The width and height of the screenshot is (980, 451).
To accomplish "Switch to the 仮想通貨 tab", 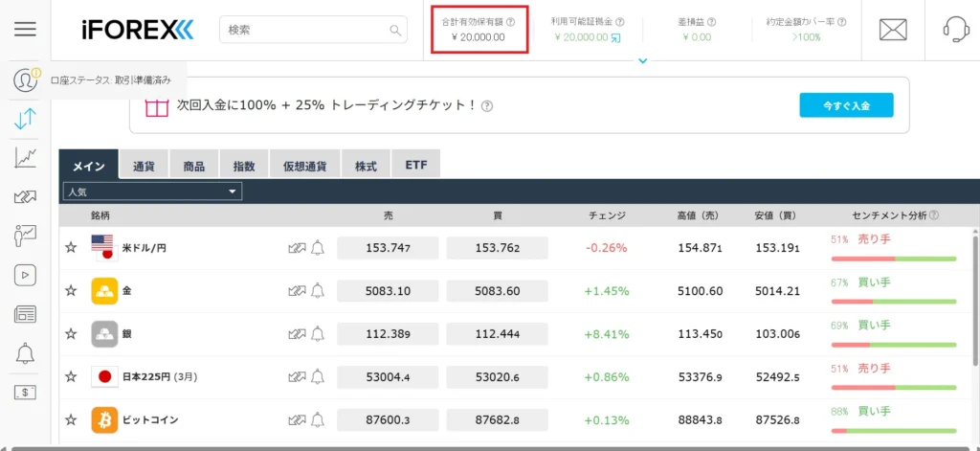I will coord(305,164).
